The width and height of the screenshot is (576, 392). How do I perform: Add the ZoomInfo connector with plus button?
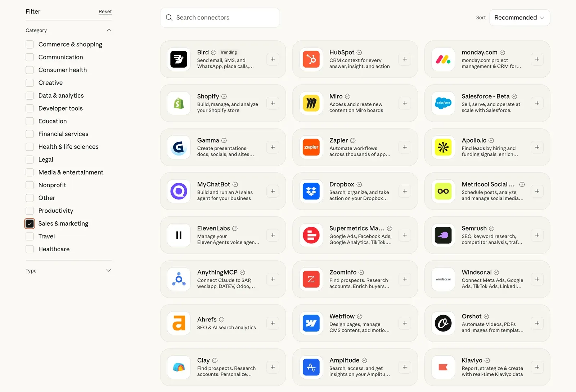point(405,279)
